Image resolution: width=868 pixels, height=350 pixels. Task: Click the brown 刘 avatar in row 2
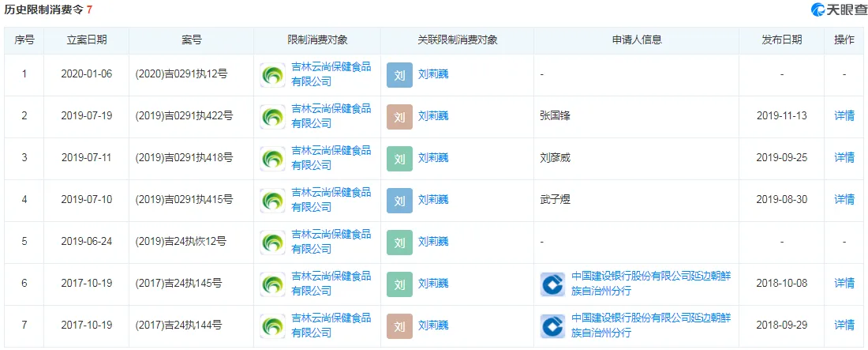[x=400, y=116]
